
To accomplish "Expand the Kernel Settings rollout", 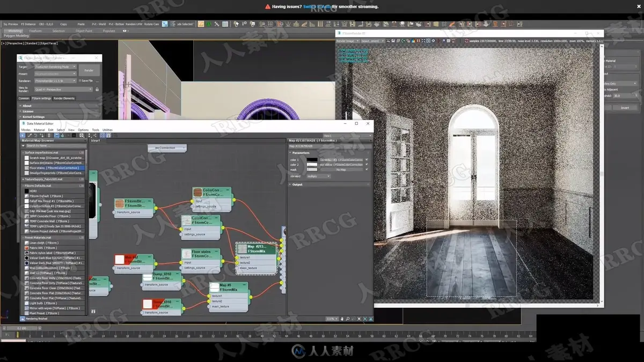I will (34, 117).
